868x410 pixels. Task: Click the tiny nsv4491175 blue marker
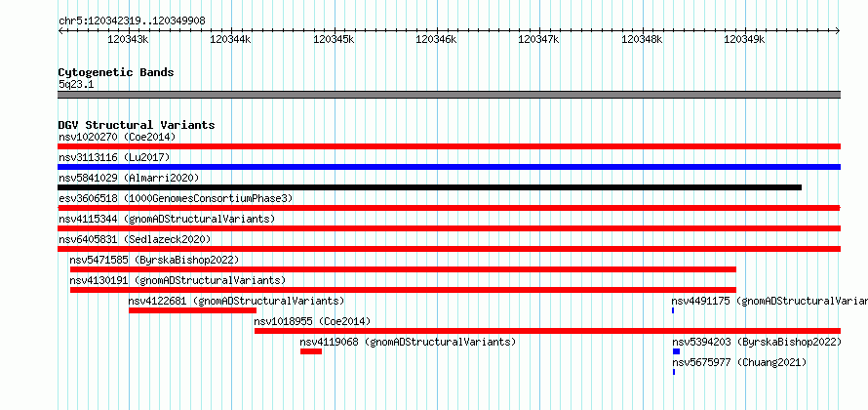click(x=673, y=310)
